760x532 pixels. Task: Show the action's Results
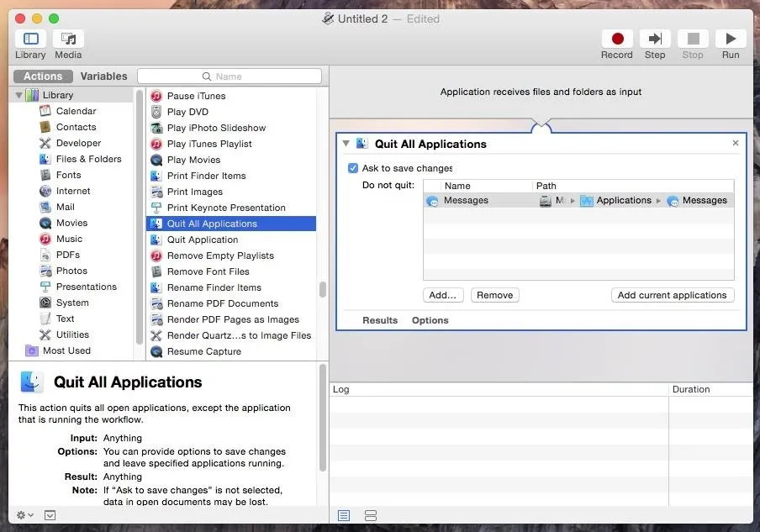380,320
